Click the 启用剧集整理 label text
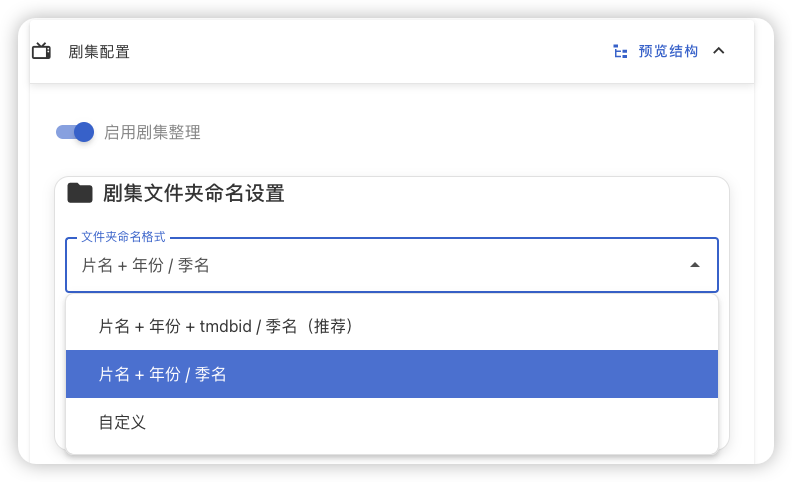Viewport: 792px width, 482px height. coord(152,132)
